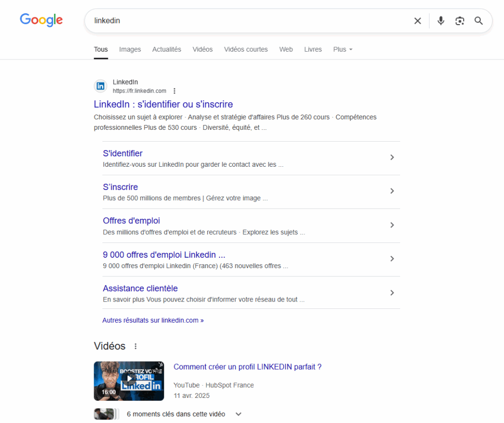
Task: Start voice search with microphone icon
Action: pyautogui.click(x=441, y=21)
